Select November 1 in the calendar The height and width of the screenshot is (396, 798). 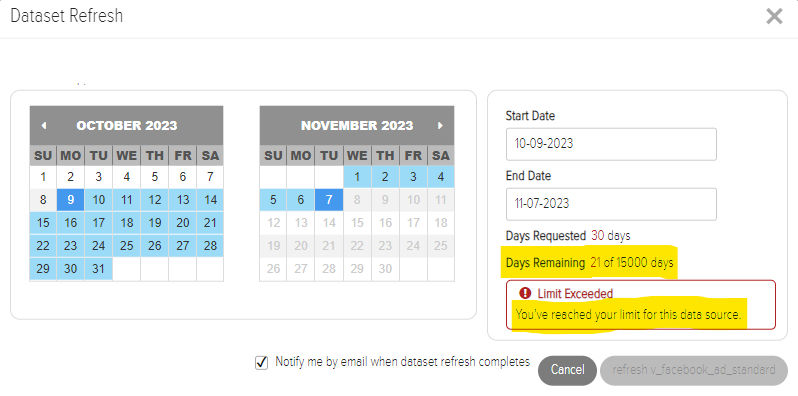click(x=357, y=177)
